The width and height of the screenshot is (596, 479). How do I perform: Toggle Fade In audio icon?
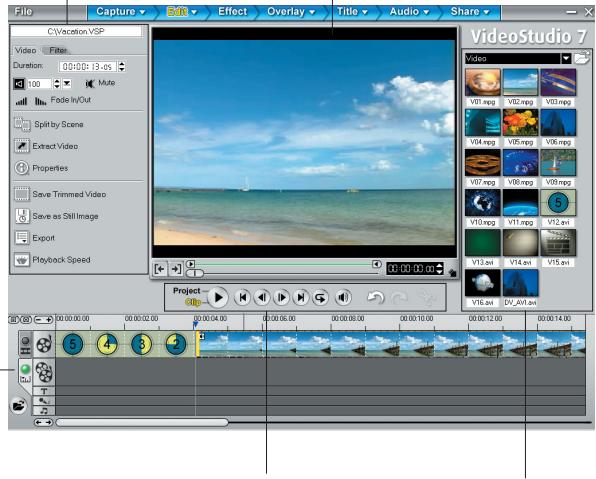pos(21,101)
